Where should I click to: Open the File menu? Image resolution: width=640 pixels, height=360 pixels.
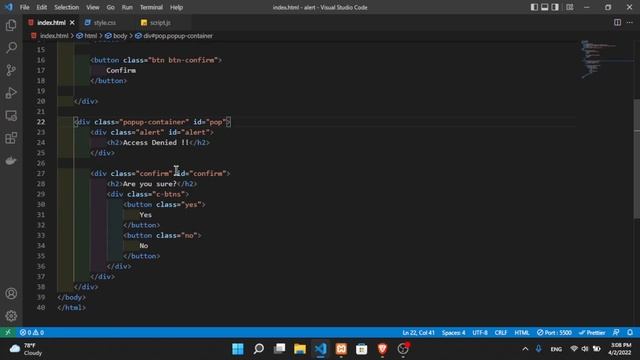[24, 7]
